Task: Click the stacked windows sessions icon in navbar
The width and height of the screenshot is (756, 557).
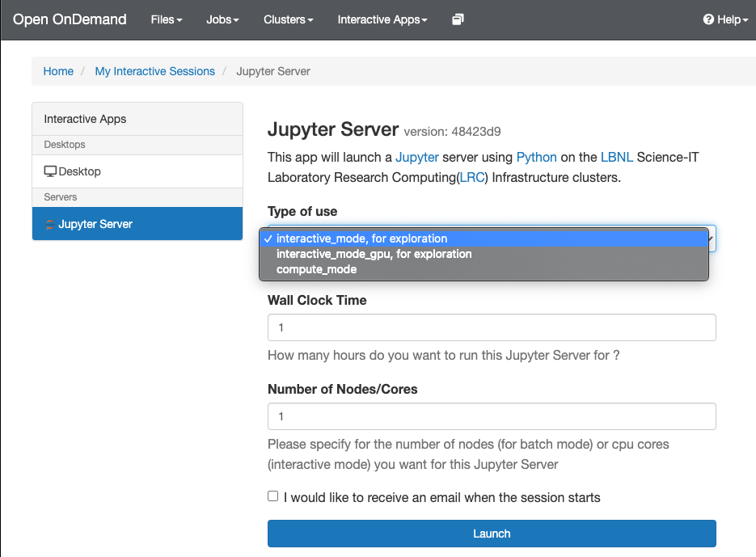Action: click(x=458, y=19)
